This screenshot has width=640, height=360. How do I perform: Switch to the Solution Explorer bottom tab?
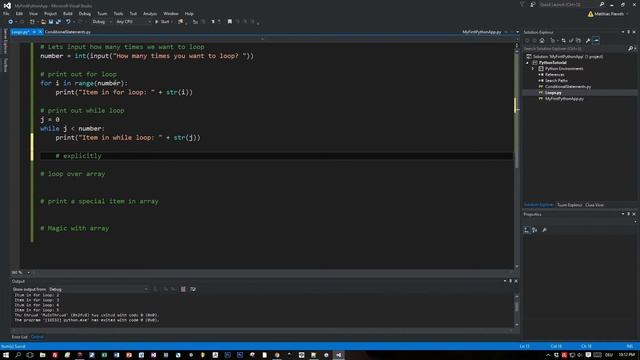[x=538, y=205]
